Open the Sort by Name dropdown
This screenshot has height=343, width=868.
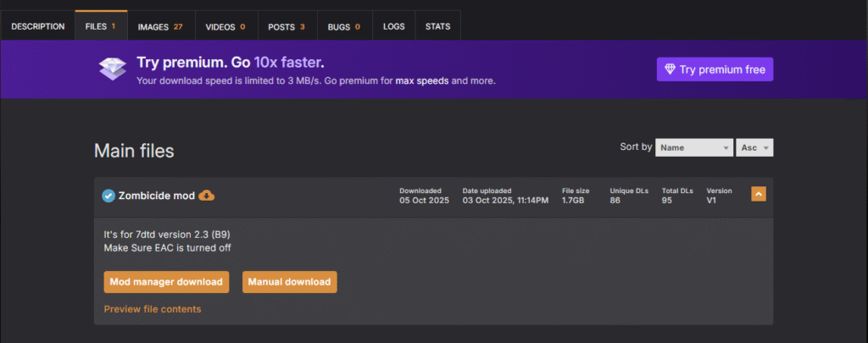(694, 147)
